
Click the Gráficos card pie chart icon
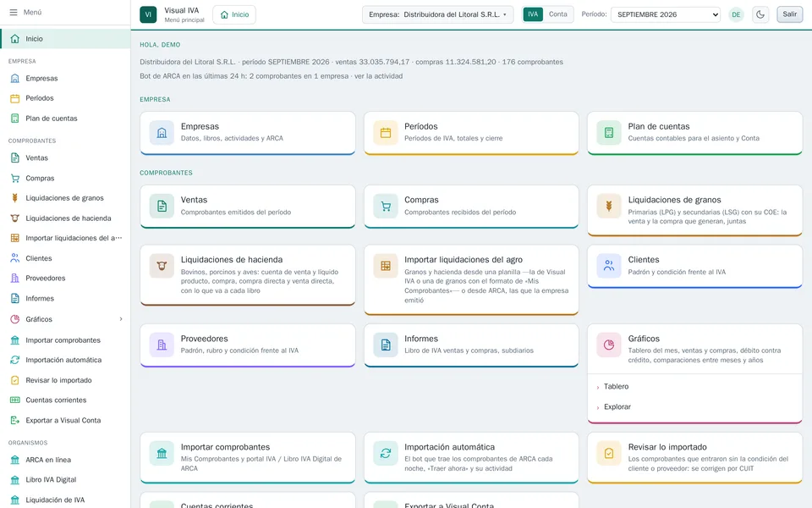pos(609,345)
